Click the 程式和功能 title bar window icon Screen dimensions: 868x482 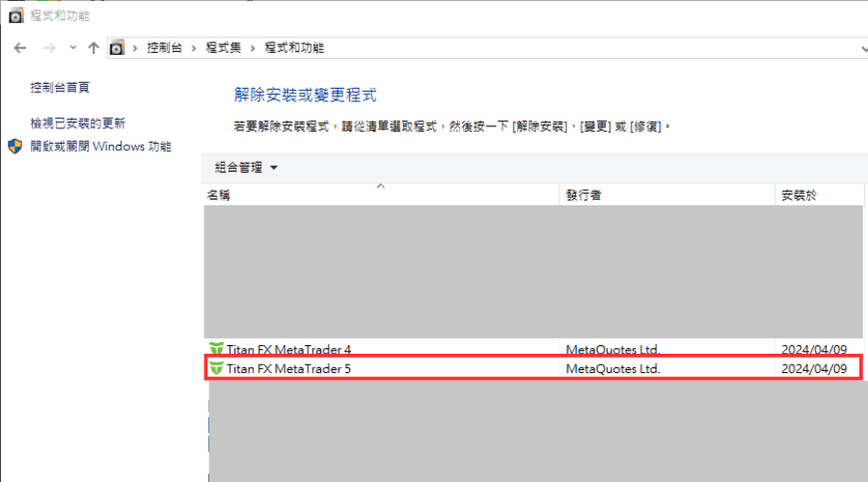point(16,15)
